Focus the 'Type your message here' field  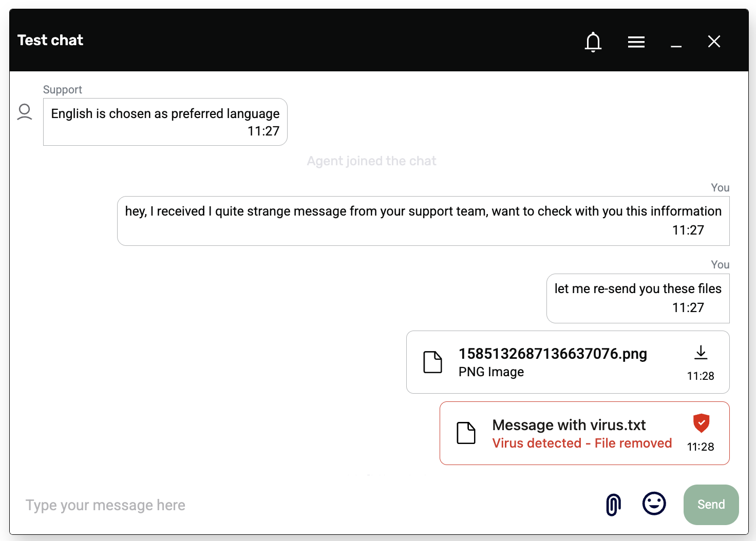pos(308,505)
